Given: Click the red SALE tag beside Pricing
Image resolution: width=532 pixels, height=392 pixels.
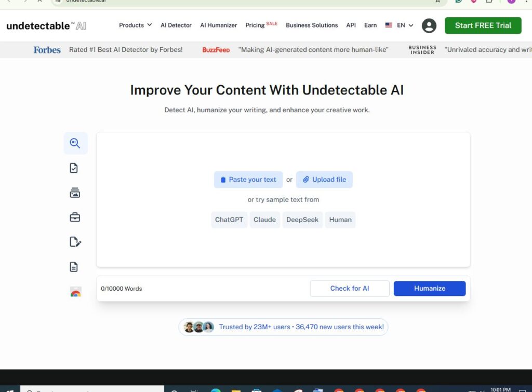Looking at the screenshot, I should [x=272, y=23].
